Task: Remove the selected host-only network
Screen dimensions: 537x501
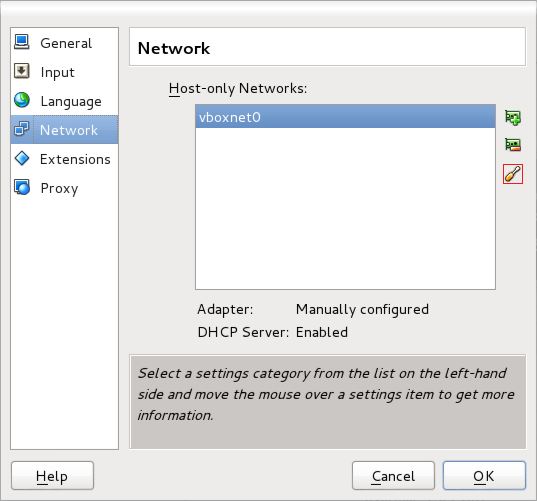Action: click(513, 145)
